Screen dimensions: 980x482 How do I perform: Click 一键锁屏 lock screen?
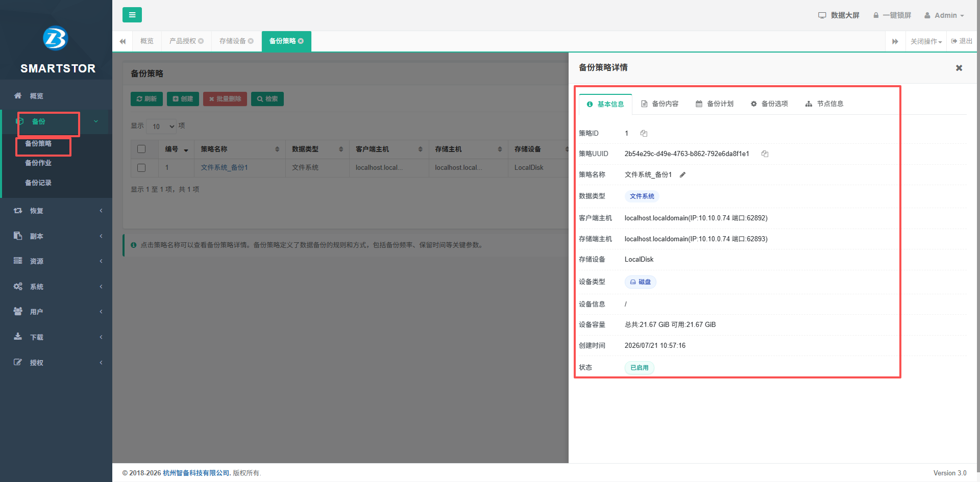892,15
